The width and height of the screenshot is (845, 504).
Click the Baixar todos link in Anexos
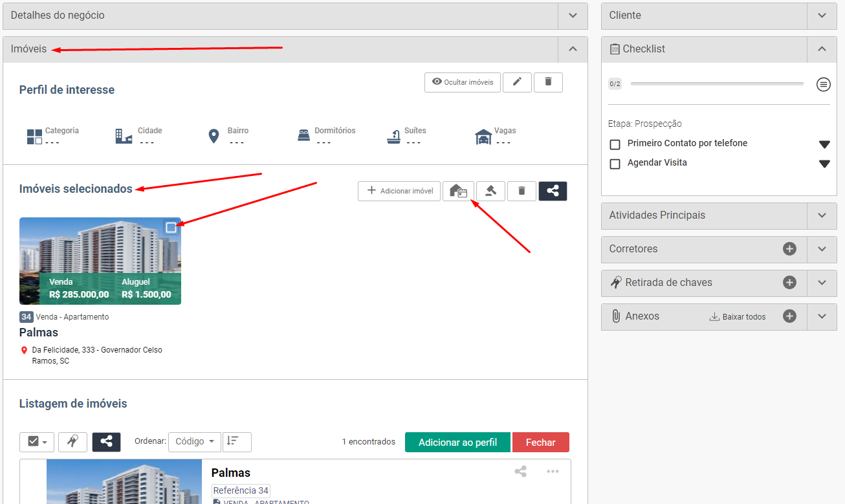[x=738, y=317]
